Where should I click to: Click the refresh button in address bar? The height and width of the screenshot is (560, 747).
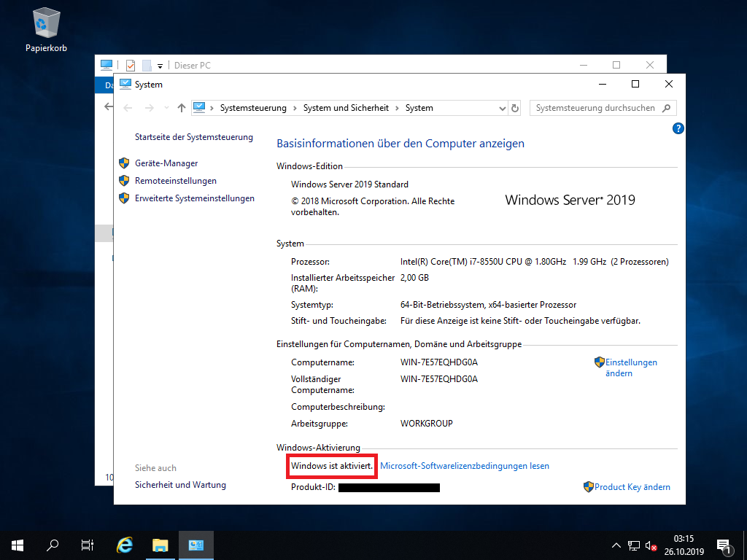point(515,108)
